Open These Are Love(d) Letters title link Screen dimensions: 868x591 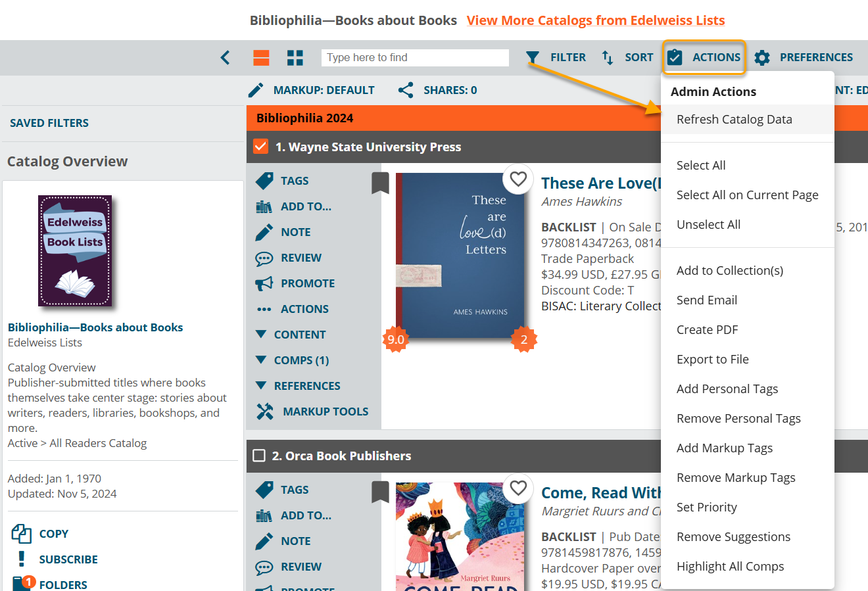tap(600, 183)
